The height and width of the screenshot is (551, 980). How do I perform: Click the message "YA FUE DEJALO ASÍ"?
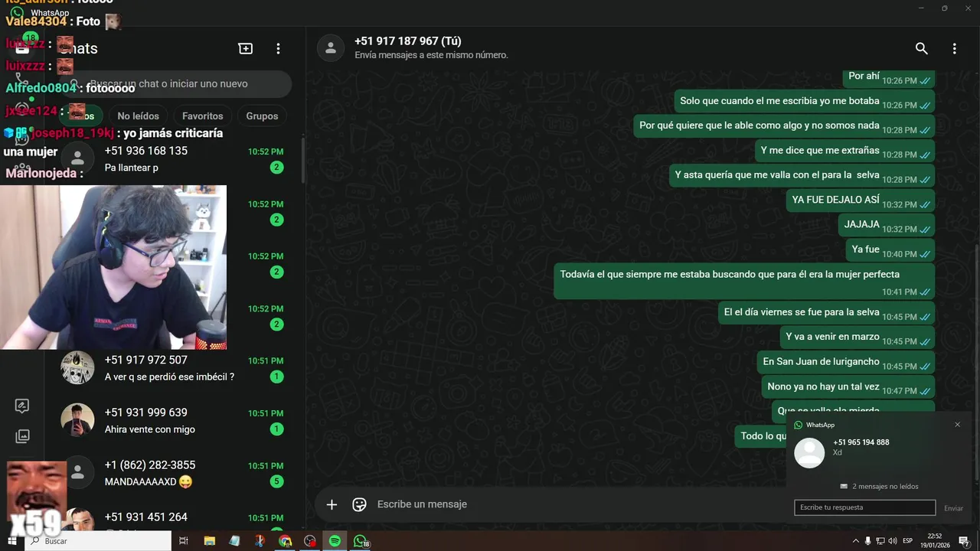(860, 201)
